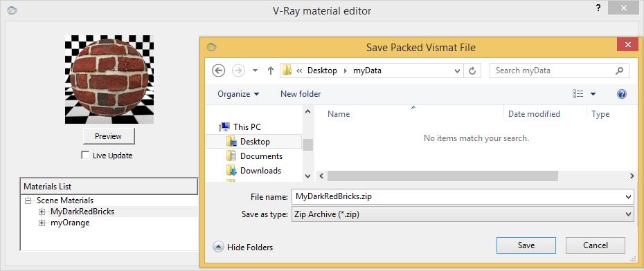This screenshot has width=644, height=271.
Task: Click the Preview button
Action: tap(109, 136)
